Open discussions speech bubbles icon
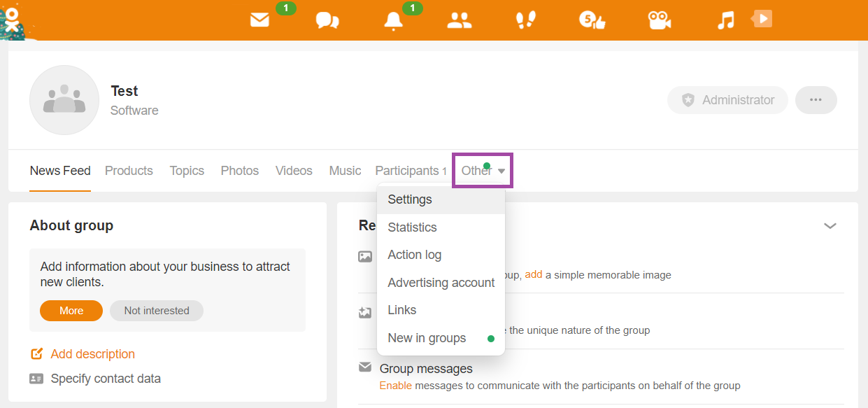Image resolution: width=868 pixels, height=408 pixels. click(327, 20)
